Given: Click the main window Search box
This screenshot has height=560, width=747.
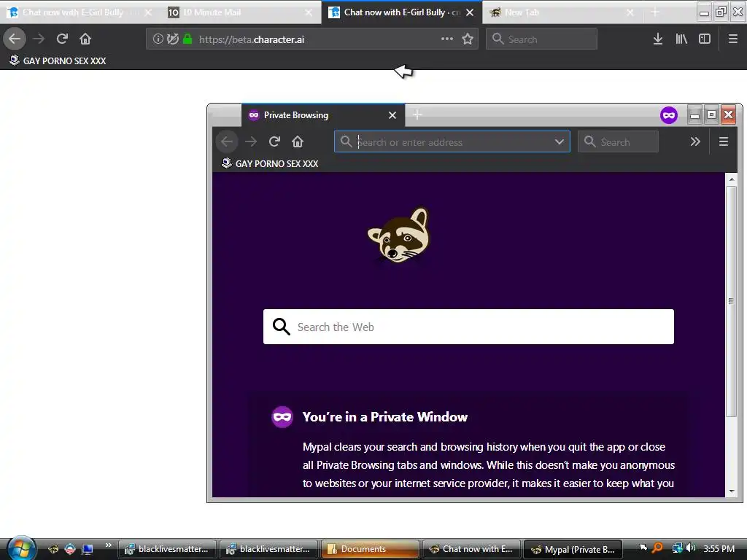Looking at the screenshot, I should (542, 39).
